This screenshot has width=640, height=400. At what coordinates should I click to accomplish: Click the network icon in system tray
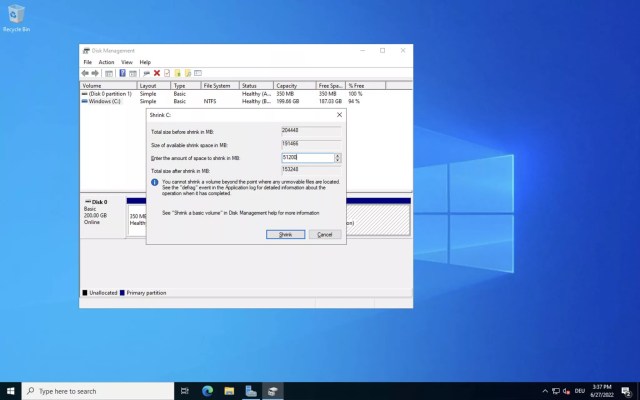pyautogui.click(x=556, y=391)
